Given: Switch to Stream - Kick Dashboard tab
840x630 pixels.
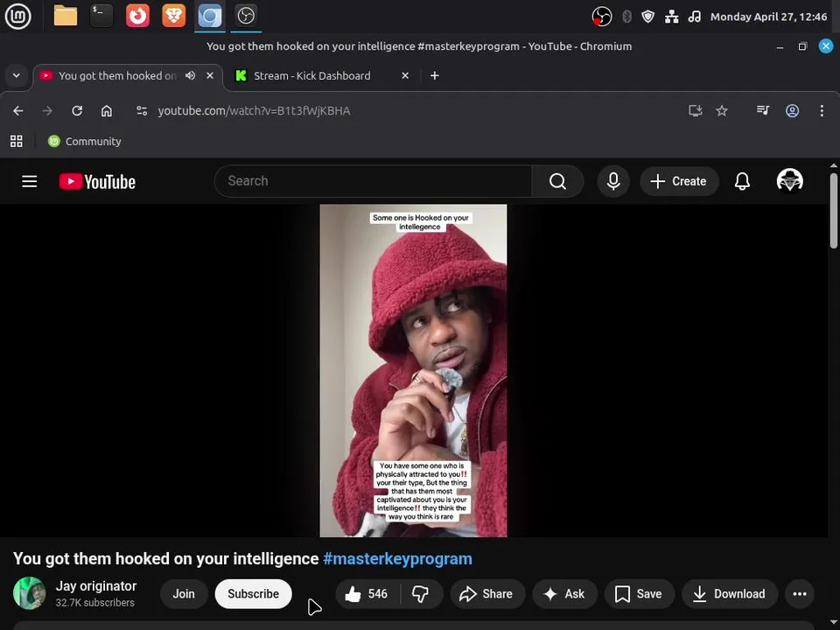Looking at the screenshot, I should 311,76.
